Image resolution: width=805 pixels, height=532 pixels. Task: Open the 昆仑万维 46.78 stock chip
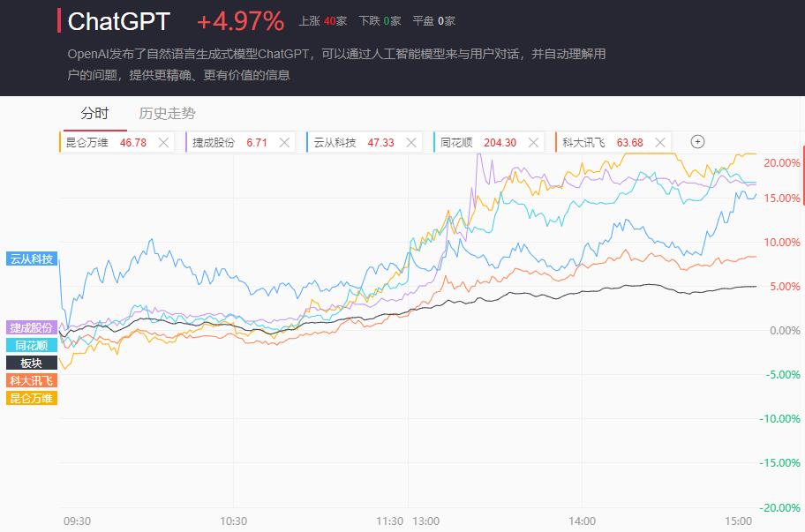pos(106,143)
